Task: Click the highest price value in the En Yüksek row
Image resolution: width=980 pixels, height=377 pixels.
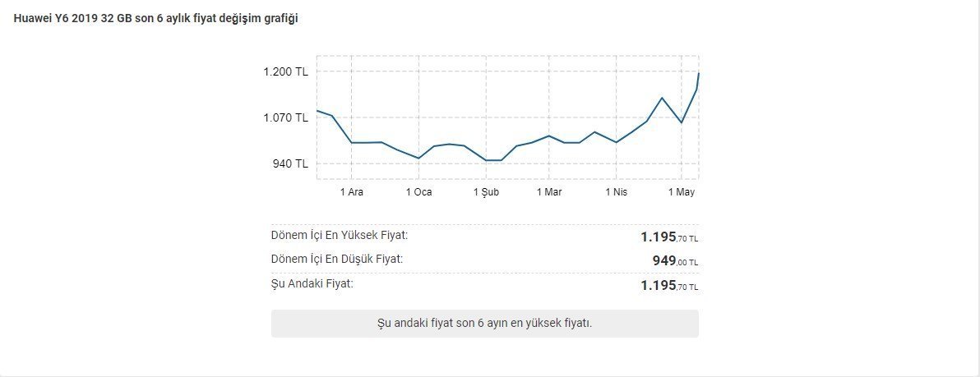Action: pos(669,237)
